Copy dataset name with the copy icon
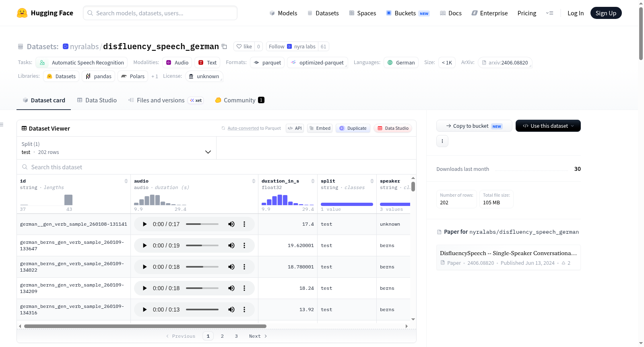Screen dimensions: 644x347 [224, 46]
